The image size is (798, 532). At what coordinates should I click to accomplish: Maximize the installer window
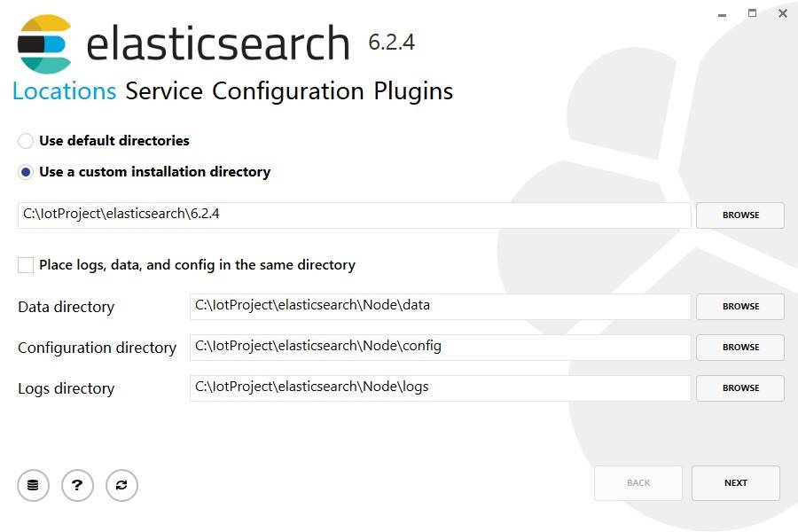click(x=752, y=14)
